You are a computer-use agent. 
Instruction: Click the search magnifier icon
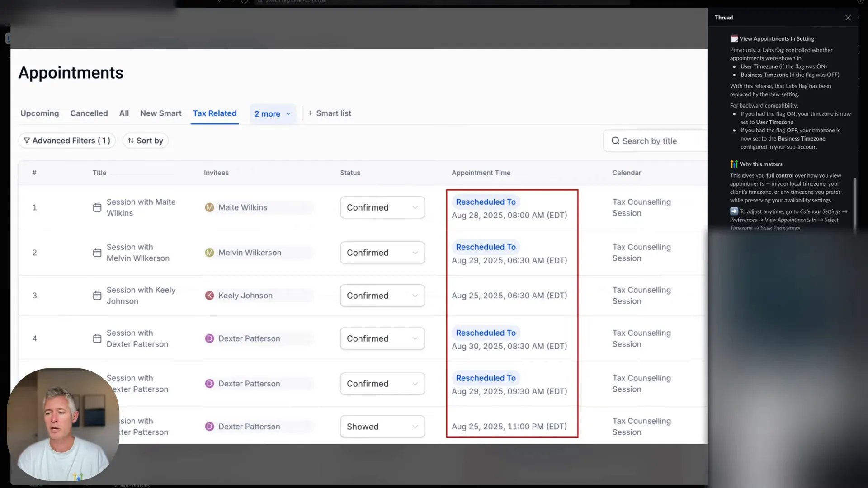pyautogui.click(x=615, y=141)
